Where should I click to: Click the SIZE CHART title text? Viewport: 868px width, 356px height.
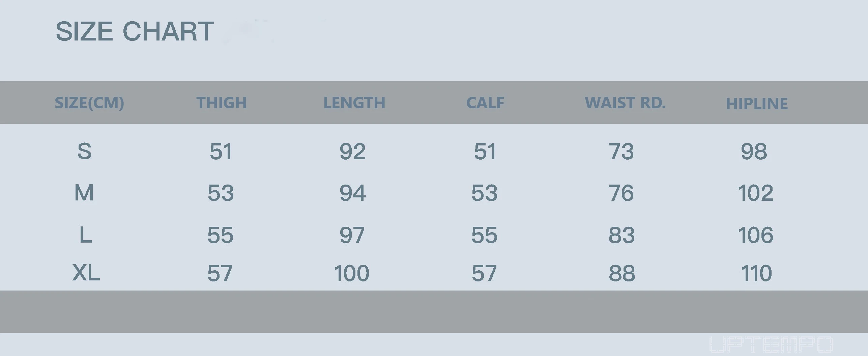135,31
